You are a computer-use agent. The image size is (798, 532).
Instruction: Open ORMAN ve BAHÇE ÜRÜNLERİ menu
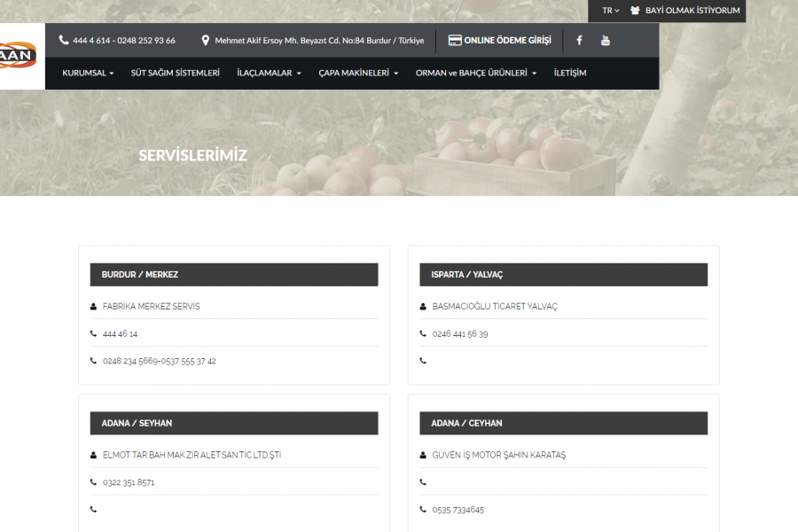point(476,73)
